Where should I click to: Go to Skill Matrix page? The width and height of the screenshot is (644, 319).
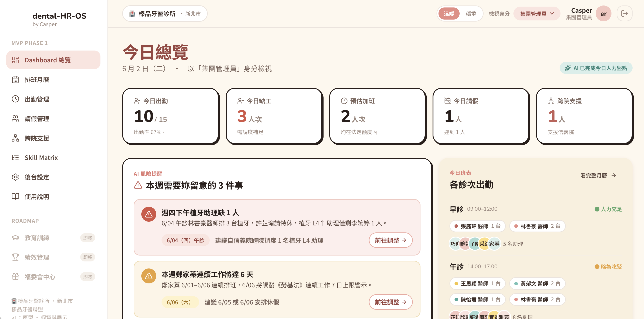coord(53,157)
